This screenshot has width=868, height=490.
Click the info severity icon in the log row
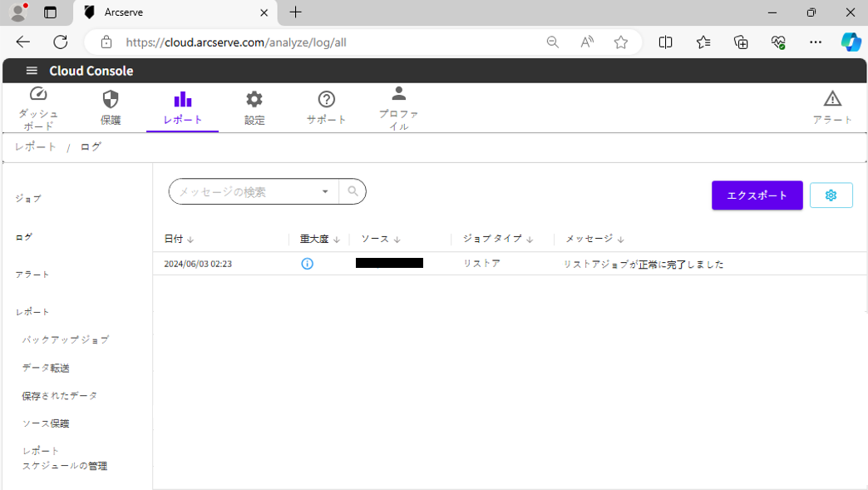(307, 264)
